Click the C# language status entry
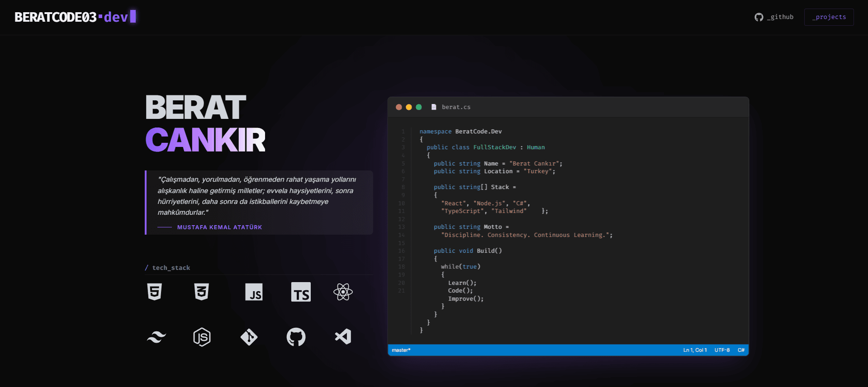 [741, 350]
